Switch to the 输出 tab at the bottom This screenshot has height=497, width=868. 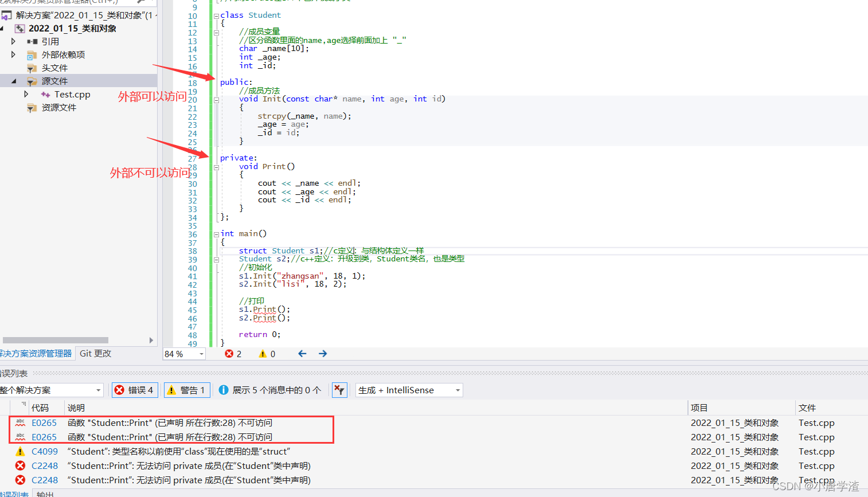[x=45, y=494]
